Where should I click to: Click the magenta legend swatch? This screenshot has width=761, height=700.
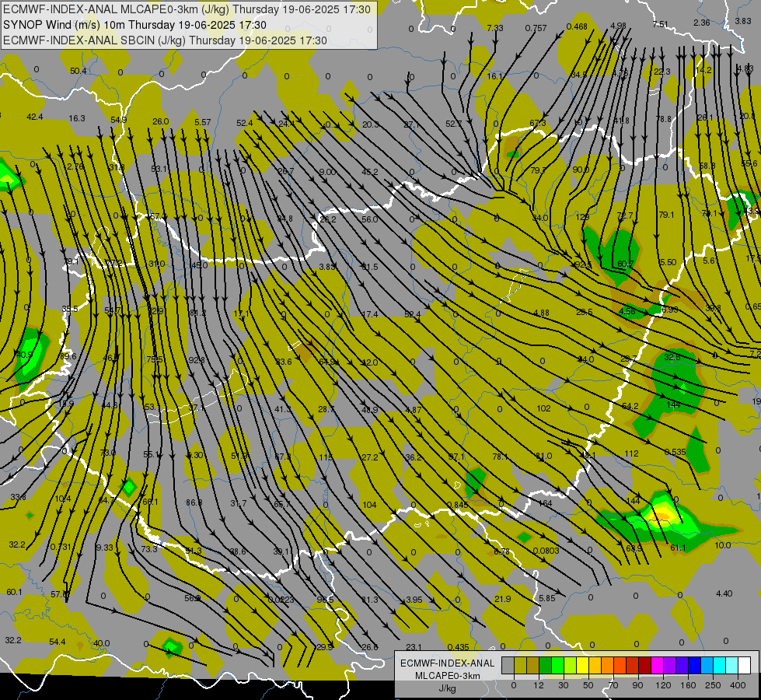pyautogui.click(x=657, y=665)
